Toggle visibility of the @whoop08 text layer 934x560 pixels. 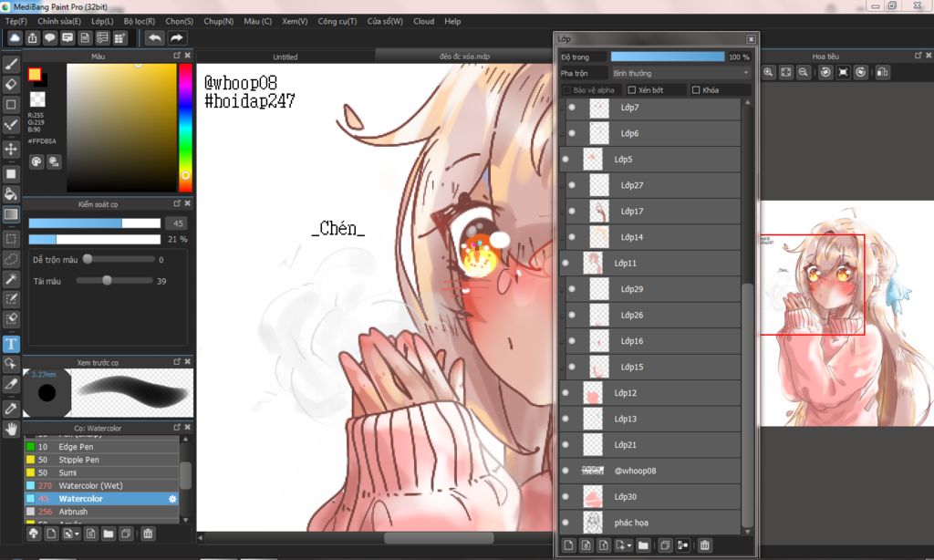566,471
